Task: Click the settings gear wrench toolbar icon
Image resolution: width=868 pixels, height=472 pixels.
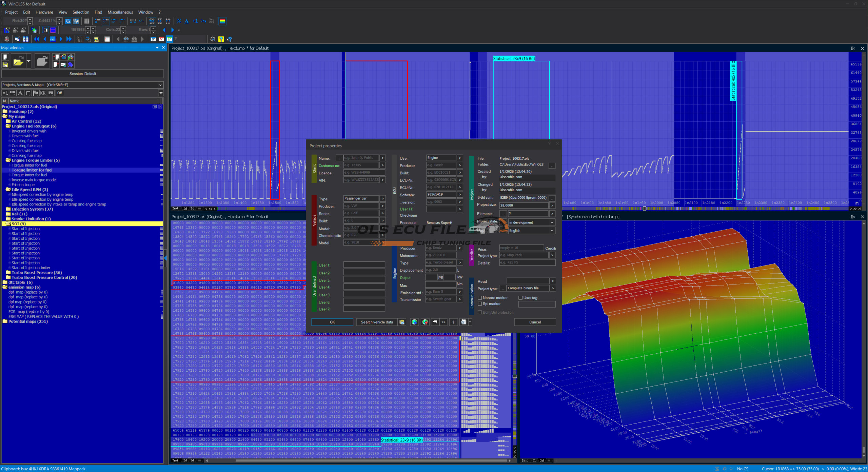Action: (213, 39)
